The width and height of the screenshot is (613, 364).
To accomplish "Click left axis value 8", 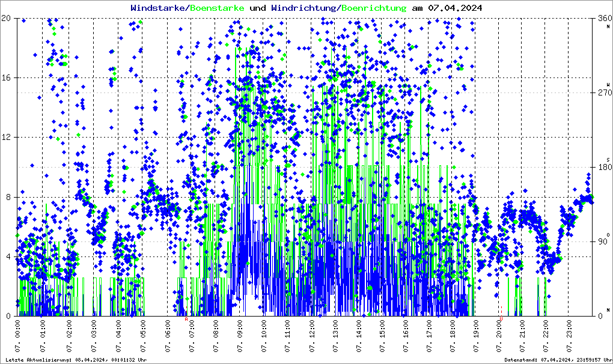I will click(x=8, y=197).
